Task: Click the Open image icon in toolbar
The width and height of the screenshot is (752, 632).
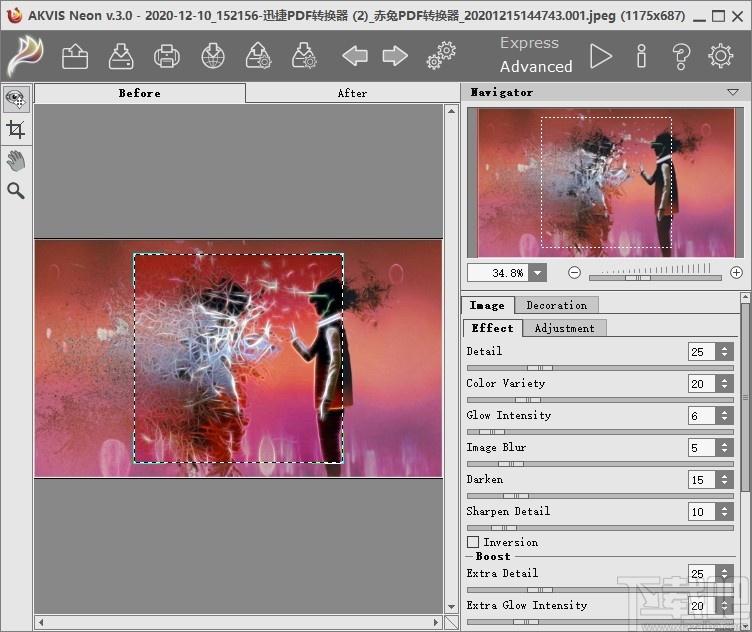Action: pyautogui.click(x=75, y=56)
